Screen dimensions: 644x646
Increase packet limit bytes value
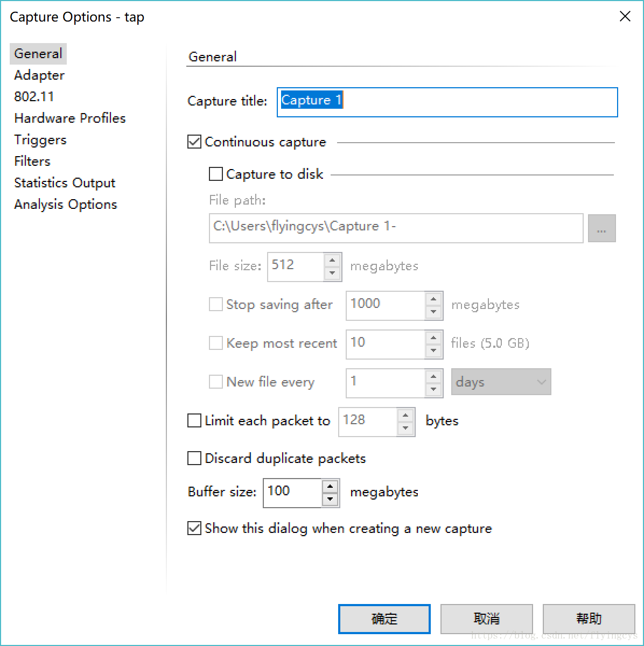tap(405, 415)
